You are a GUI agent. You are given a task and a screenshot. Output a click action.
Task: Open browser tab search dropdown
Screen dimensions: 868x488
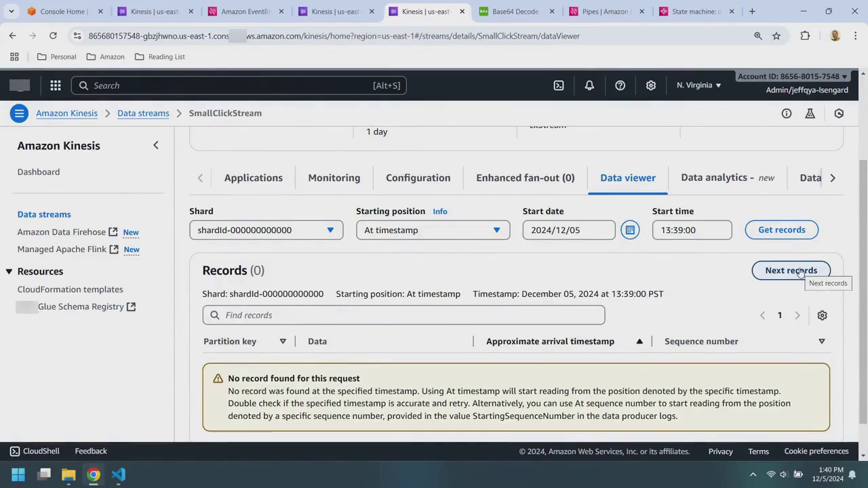tap(12, 12)
